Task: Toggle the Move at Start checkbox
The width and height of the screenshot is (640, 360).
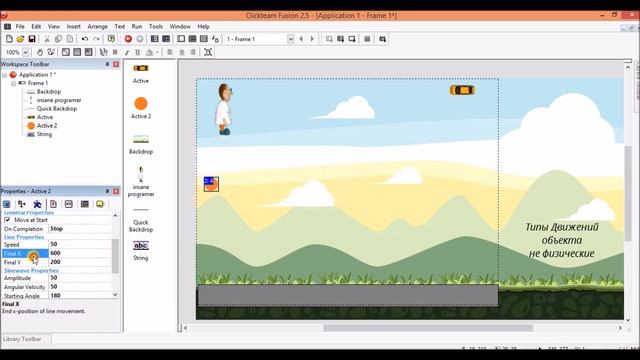Action: (7, 220)
